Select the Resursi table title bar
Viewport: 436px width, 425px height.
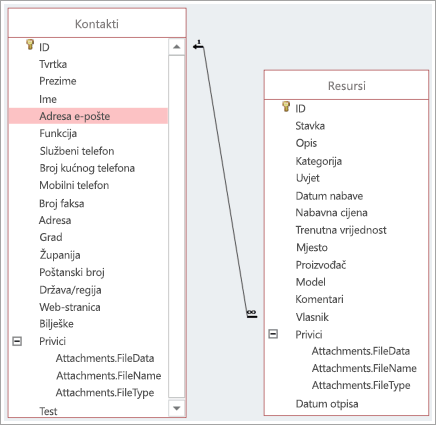click(346, 85)
